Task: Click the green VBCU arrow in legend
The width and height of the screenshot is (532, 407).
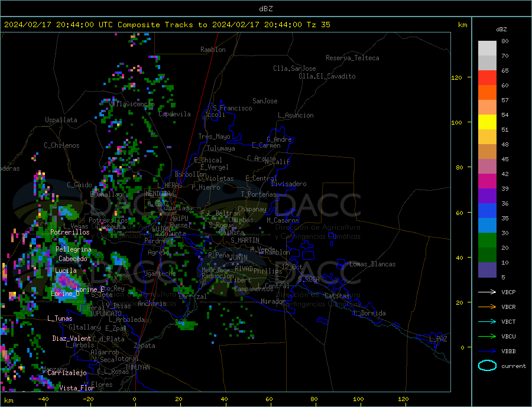Action: click(x=487, y=337)
